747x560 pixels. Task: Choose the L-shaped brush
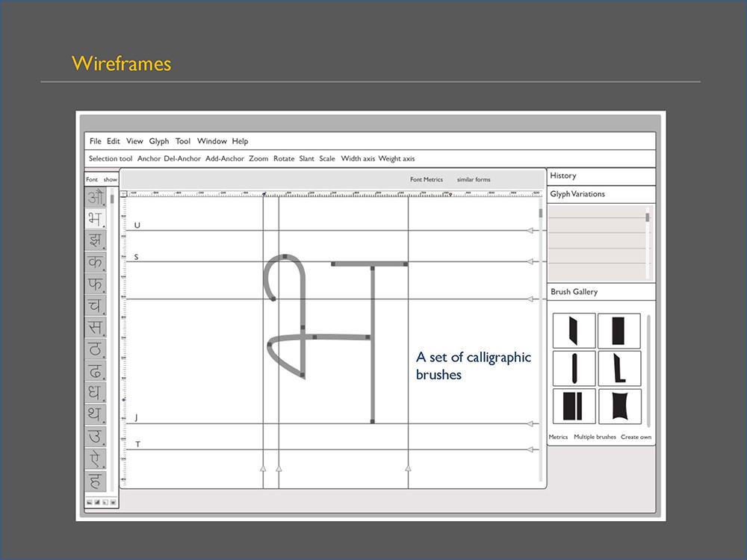[619, 368]
